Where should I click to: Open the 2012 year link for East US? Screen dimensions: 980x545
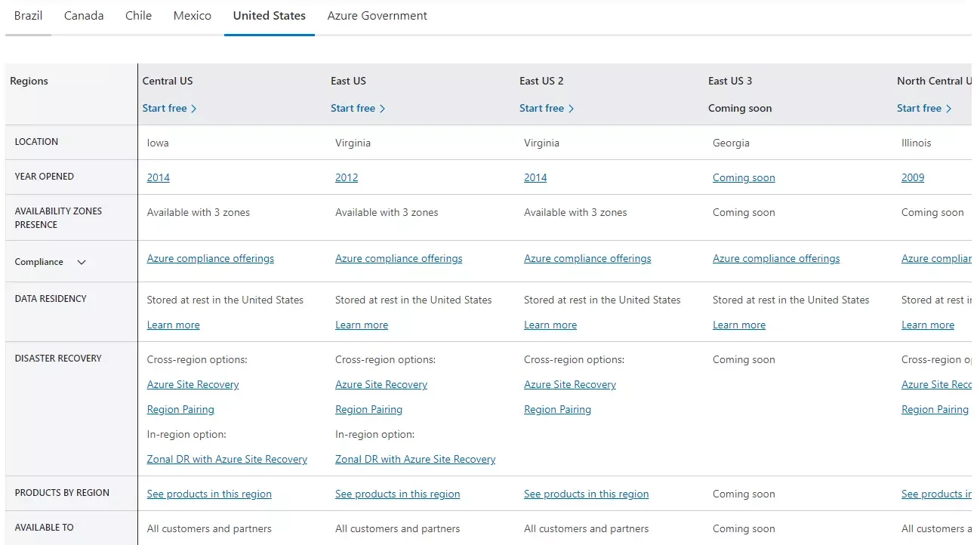pos(347,177)
